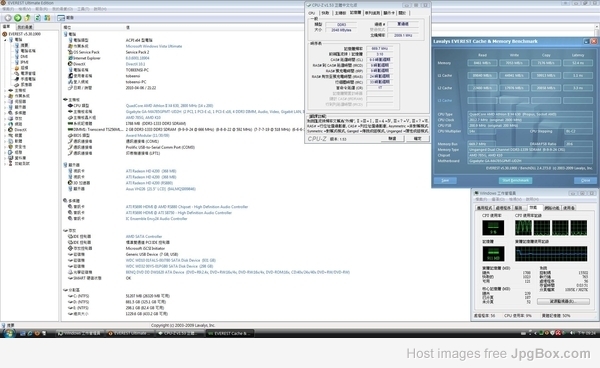
Task: Switch to the Graphics (顯示卡) tab in CPU-Z
Action: [x=389, y=13]
